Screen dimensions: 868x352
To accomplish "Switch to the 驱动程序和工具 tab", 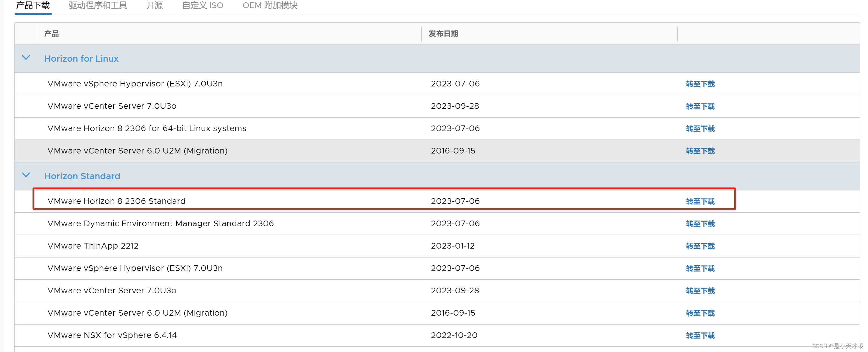I will [98, 5].
